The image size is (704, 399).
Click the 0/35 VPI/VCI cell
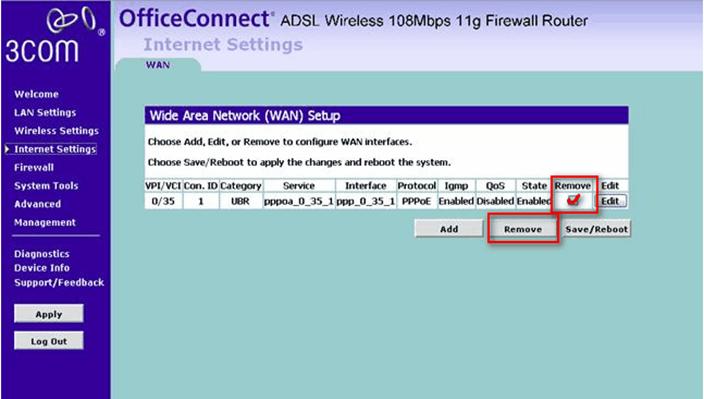(x=163, y=201)
